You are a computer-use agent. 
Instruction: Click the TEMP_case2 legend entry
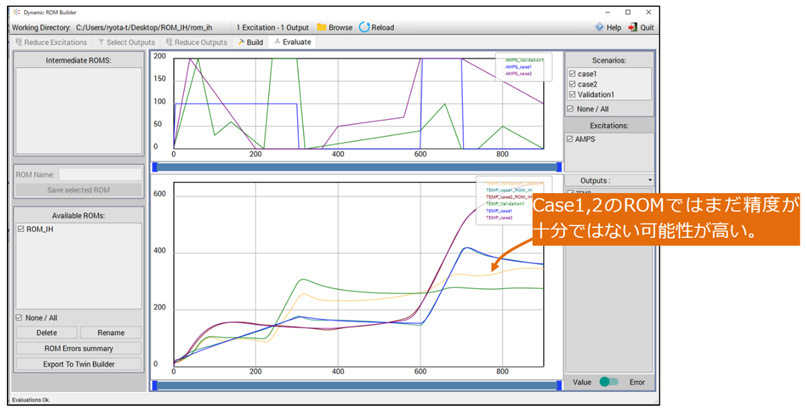(x=499, y=217)
